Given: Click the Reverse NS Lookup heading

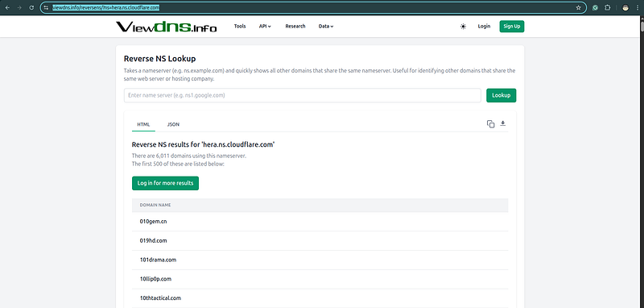Looking at the screenshot, I should (159, 58).
